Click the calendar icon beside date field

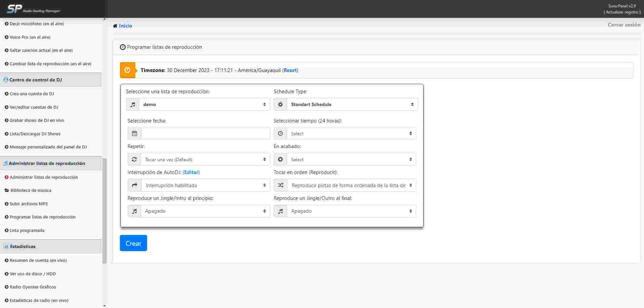134,134
